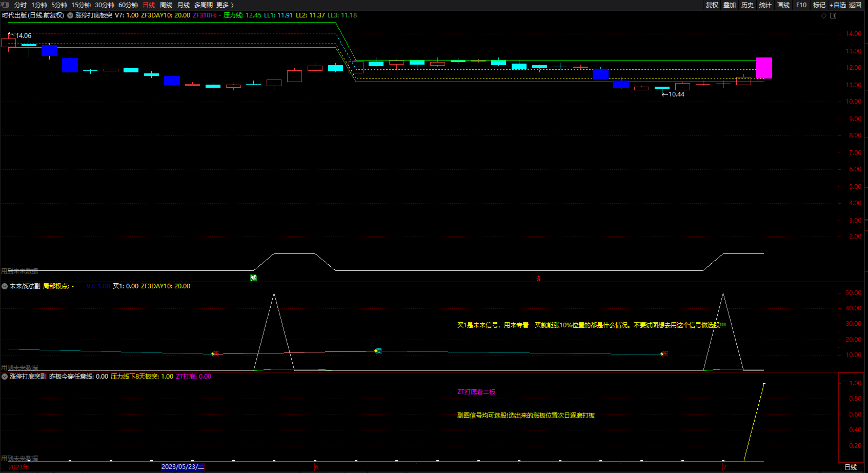The height and width of the screenshot is (473, 868).
Task: Click the diamond icon at chart top-right
Action: tap(824, 15)
